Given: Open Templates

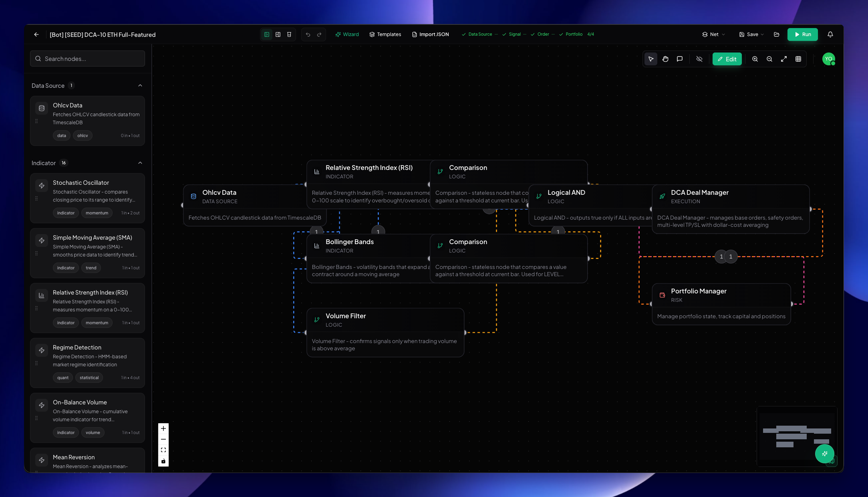Looking at the screenshot, I should click(x=385, y=34).
